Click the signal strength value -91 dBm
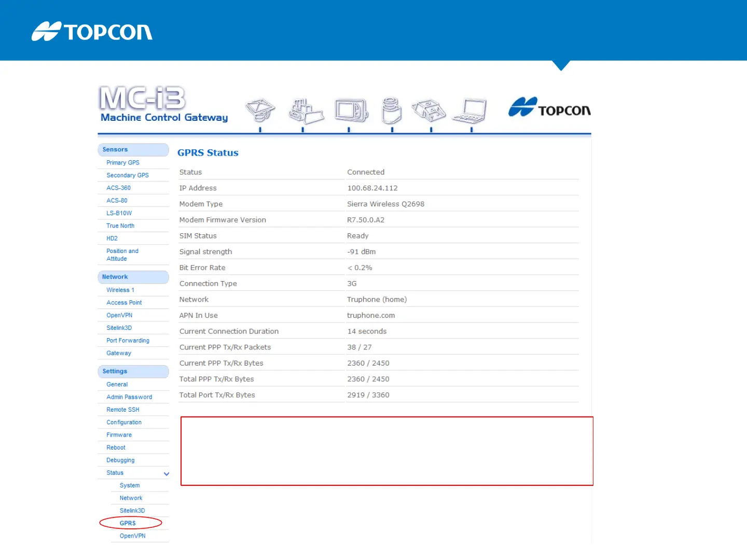 362,251
